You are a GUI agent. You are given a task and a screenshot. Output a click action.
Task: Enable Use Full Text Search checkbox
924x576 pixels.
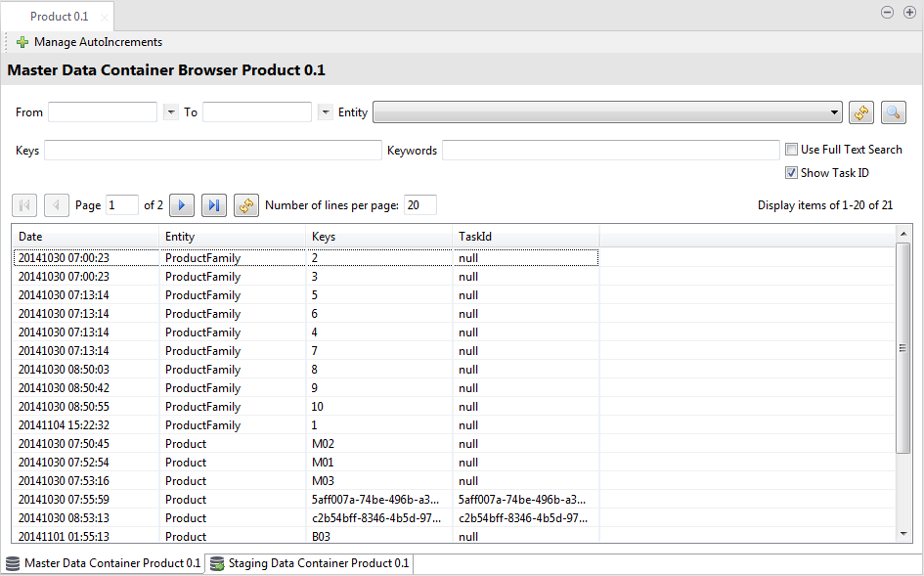[x=792, y=150]
